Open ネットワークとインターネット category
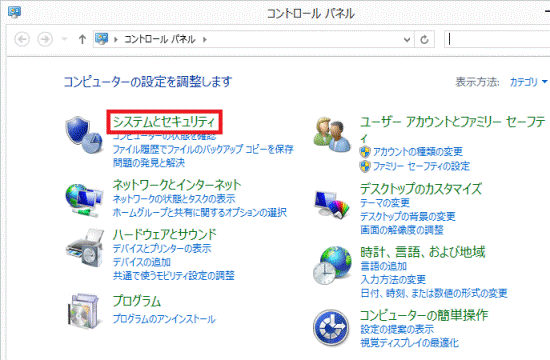This screenshot has height=360, width=550. pyautogui.click(x=177, y=184)
